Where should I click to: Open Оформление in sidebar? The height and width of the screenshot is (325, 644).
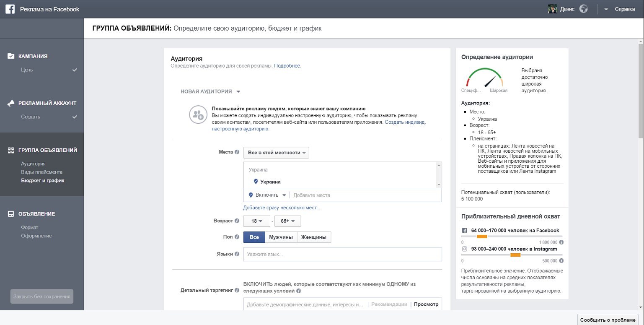[36, 236]
